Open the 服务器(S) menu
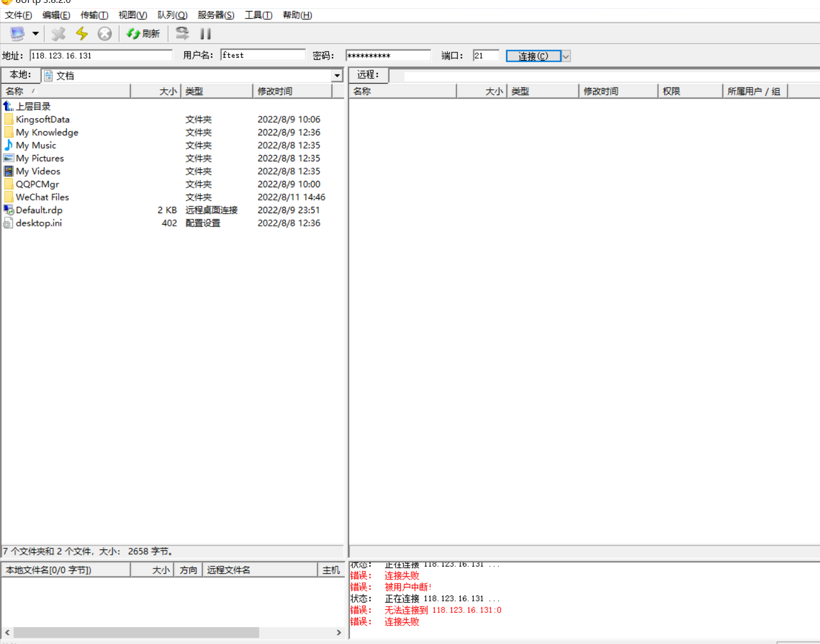Viewport: 820px width, 644px height. pyautogui.click(x=215, y=15)
